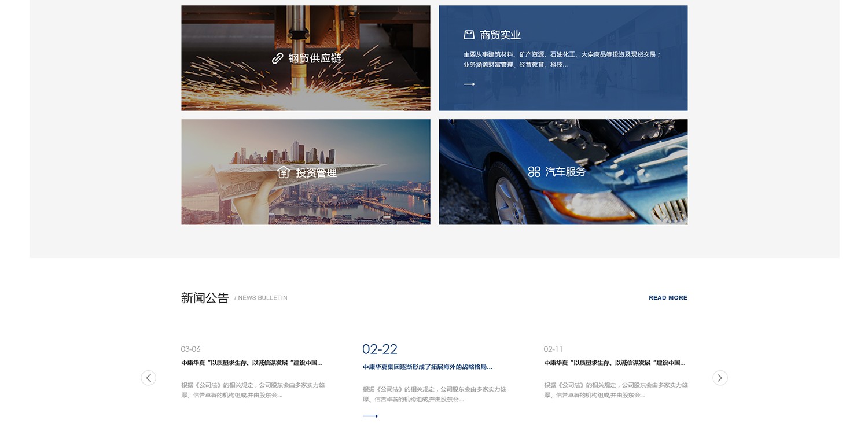
Task: Click the house icon beside 投资管理
Action: pos(284,172)
